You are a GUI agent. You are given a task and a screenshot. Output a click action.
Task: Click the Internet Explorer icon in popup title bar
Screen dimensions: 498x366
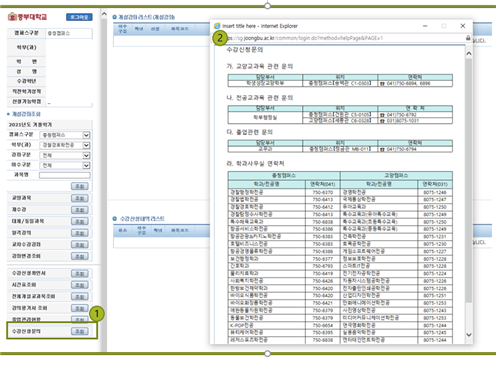tap(217, 26)
